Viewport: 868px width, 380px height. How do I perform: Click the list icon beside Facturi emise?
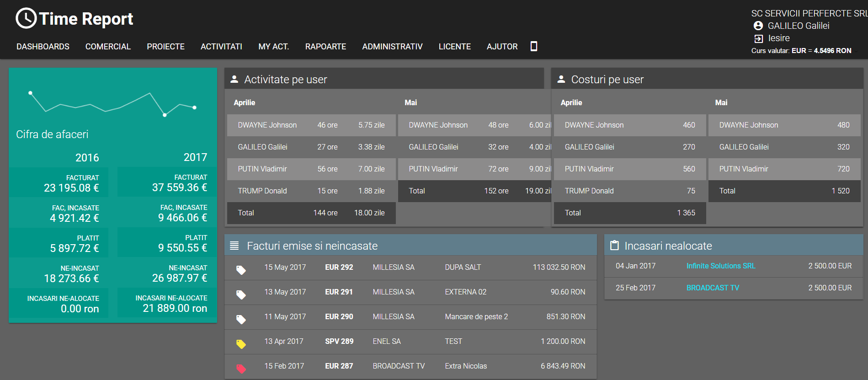click(x=234, y=246)
